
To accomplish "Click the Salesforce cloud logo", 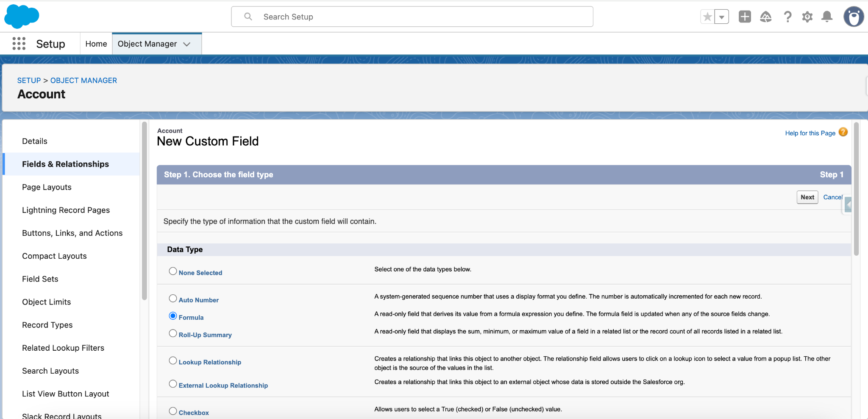I will 22,17.
